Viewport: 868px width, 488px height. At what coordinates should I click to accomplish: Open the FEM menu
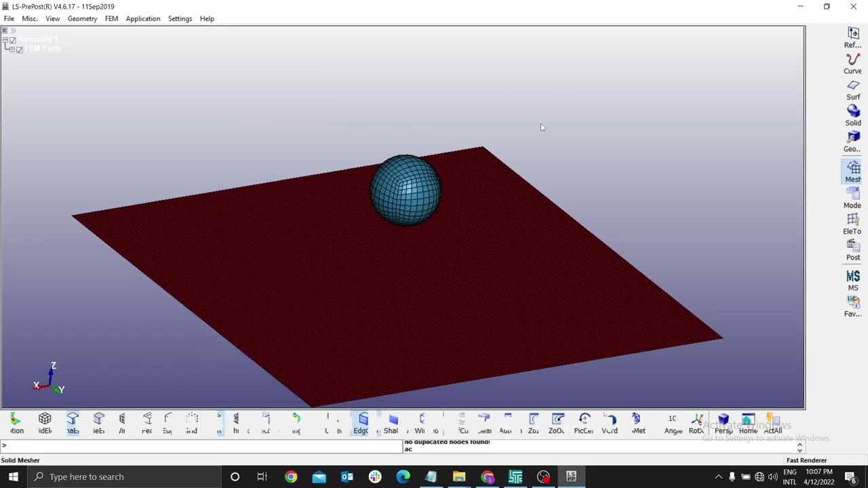111,19
